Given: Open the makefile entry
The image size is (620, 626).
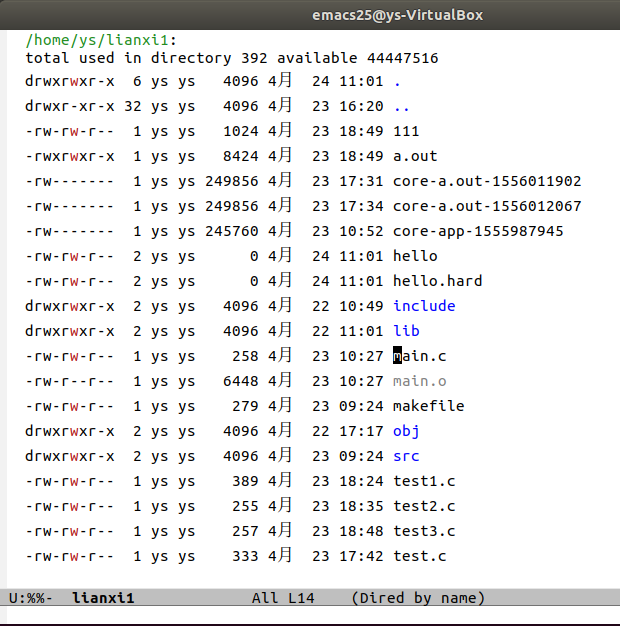Looking at the screenshot, I should (428, 406).
